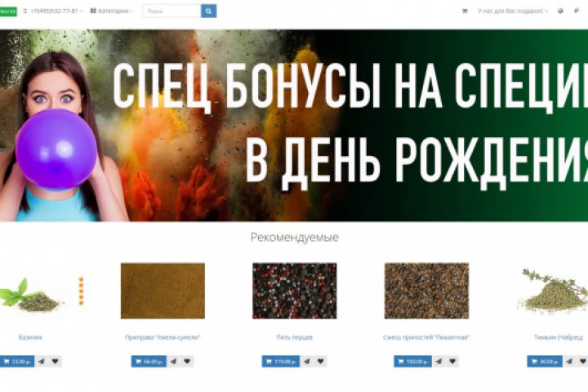Add Пять перцев to favorites heart icon
588x392 pixels.
(321, 361)
